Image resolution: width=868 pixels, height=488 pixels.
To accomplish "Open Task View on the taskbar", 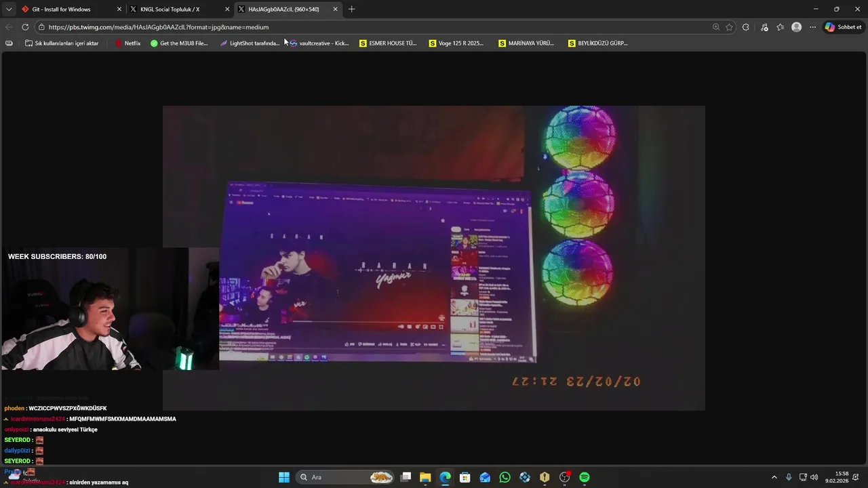I will [x=406, y=477].
